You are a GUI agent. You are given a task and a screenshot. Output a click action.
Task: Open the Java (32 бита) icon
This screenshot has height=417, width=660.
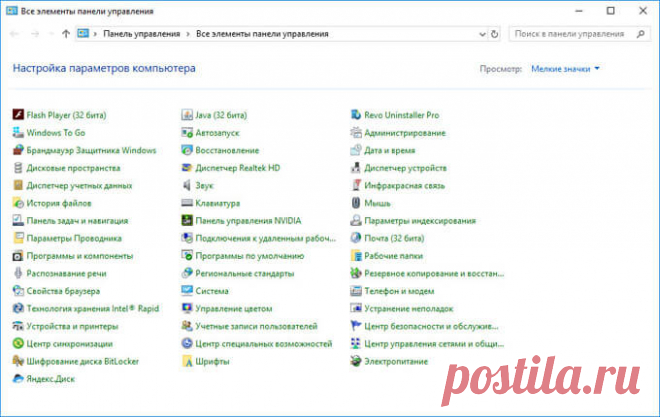187,115
